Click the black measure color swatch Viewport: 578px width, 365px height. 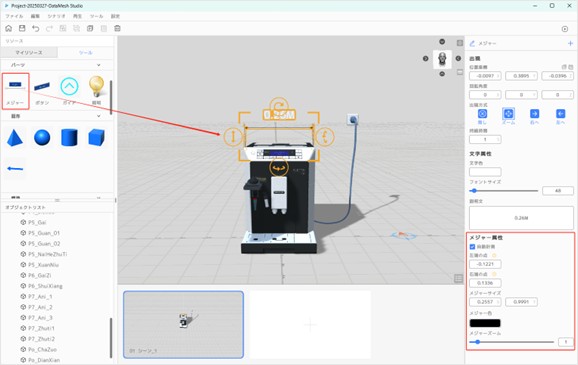[485, 323]
